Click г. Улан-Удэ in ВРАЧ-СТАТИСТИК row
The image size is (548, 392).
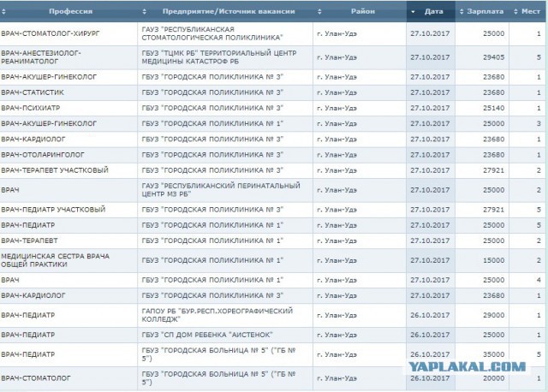[x=337, y=93]
